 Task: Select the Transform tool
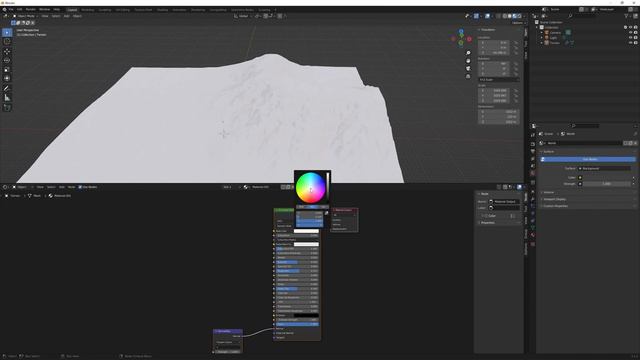pyautogui.click(x=7, y=78)
